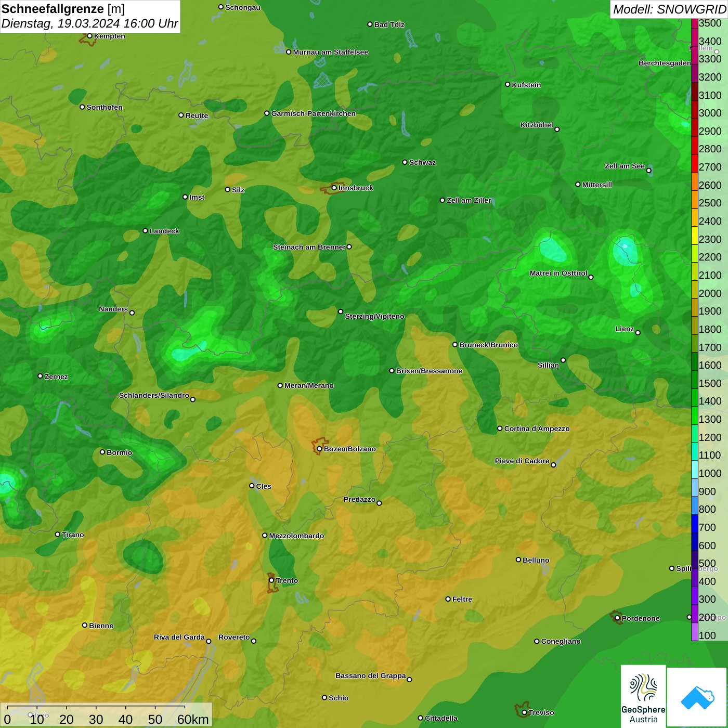Click the Bormio city marker dot
This screenshot has width=728, height=728.
click(102, 452)
